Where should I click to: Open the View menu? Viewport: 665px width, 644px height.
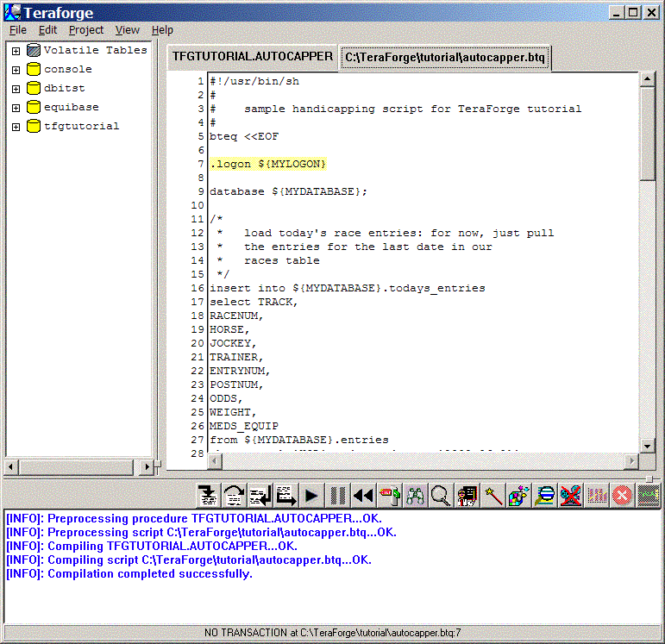[x=128, y=30]
